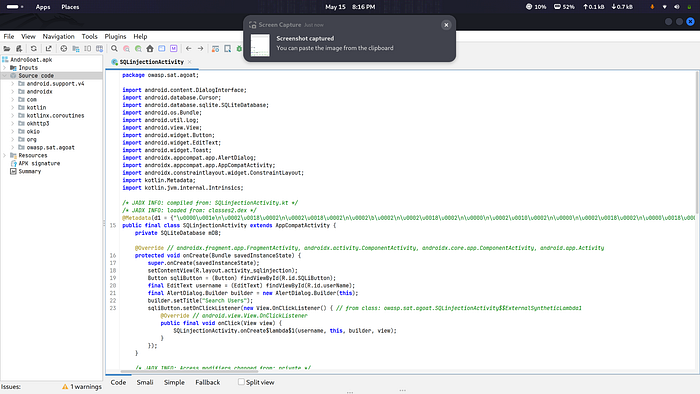Expand the androidx package
This screenshot has height=394, width=700.
(12, 92)
